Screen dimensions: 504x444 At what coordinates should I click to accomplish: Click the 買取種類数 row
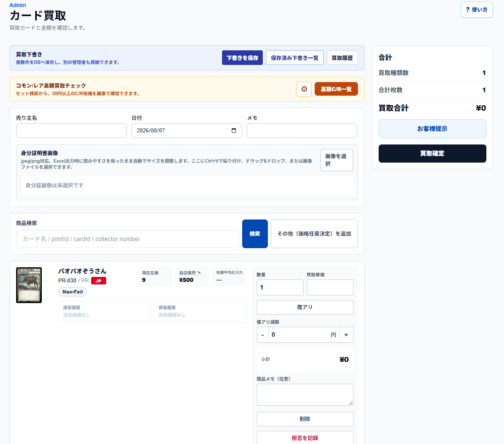[433, 73]
